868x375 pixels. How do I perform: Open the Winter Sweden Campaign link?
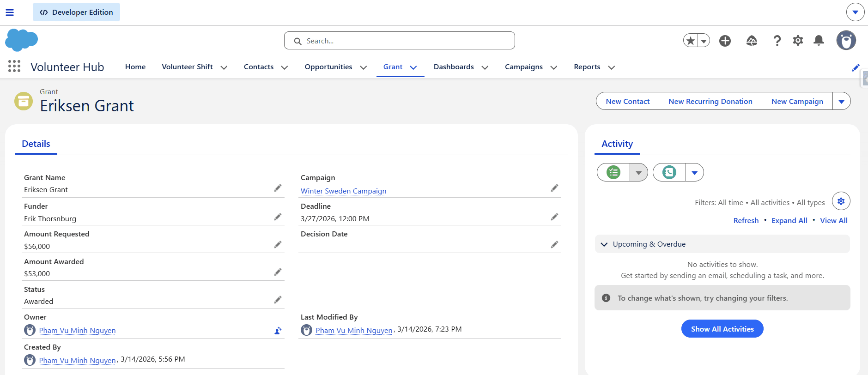[344, 191]
